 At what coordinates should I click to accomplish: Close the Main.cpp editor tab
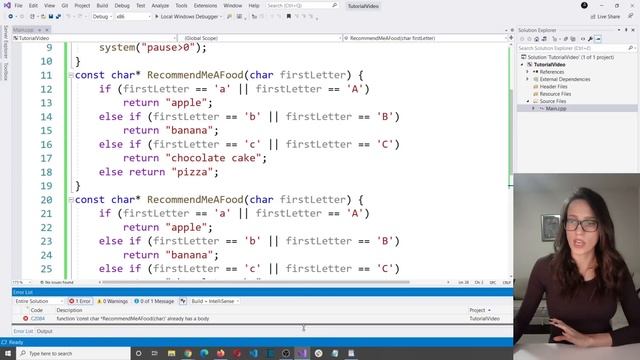[x=47, y=30]
